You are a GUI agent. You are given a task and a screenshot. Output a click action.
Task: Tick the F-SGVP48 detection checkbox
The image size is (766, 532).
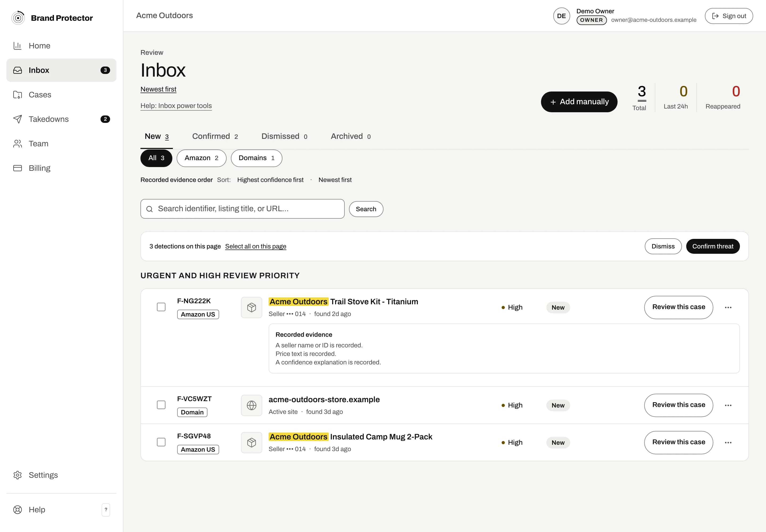coord(161,442)
